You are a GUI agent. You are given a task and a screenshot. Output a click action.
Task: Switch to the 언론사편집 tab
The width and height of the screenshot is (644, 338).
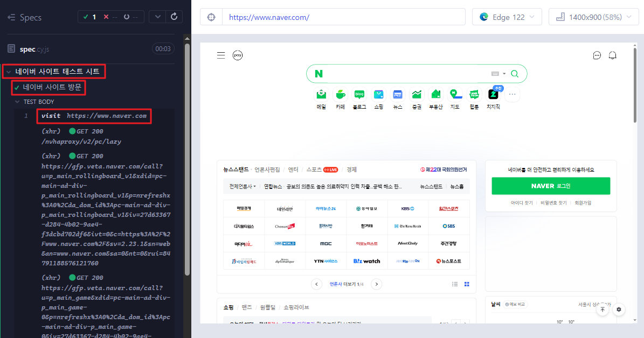267,170
